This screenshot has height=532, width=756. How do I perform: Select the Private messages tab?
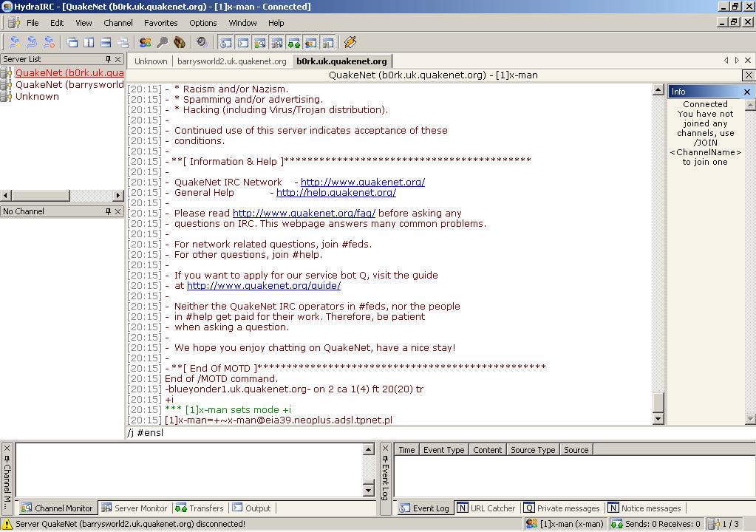(x=562, y=508)
